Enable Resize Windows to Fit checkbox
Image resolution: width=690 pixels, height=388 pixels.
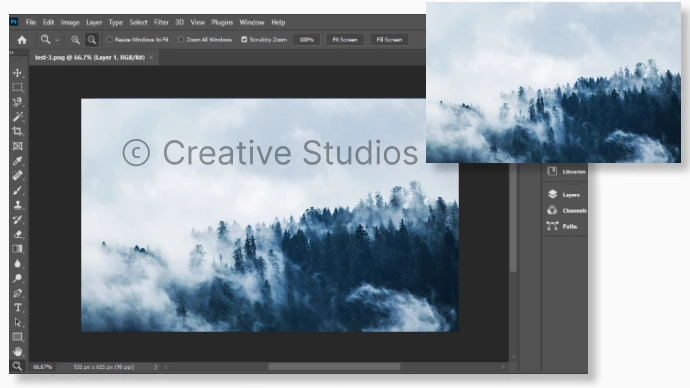pyautogui.click(x=110, y=40)
